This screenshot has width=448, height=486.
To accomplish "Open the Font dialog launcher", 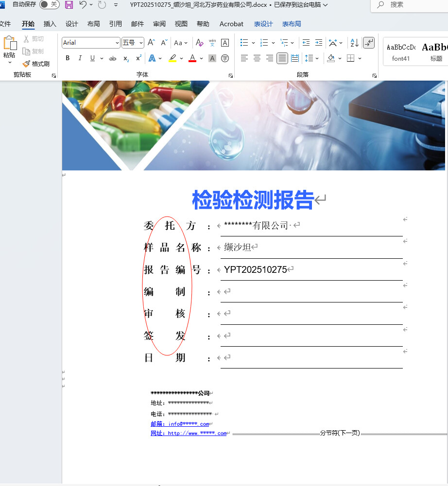I will (231, 76).
